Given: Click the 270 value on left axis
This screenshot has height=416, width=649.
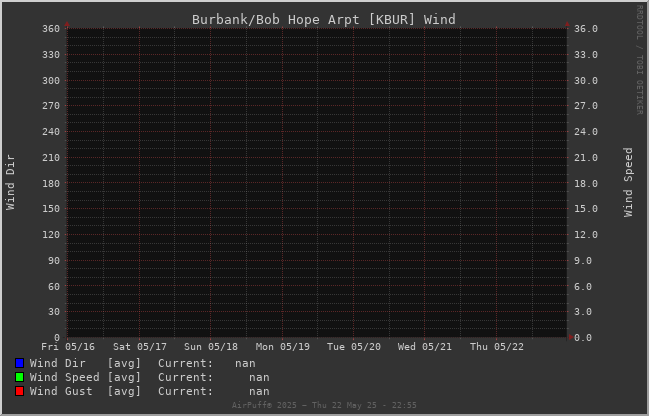Looking at the screenshot, I should pos(51,106).
